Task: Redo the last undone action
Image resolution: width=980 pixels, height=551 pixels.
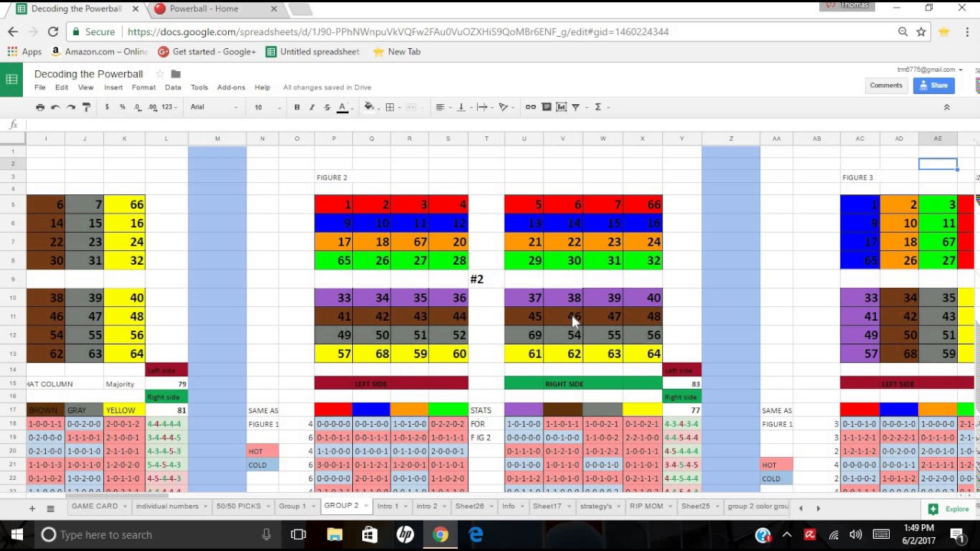Action: (70, 107)
